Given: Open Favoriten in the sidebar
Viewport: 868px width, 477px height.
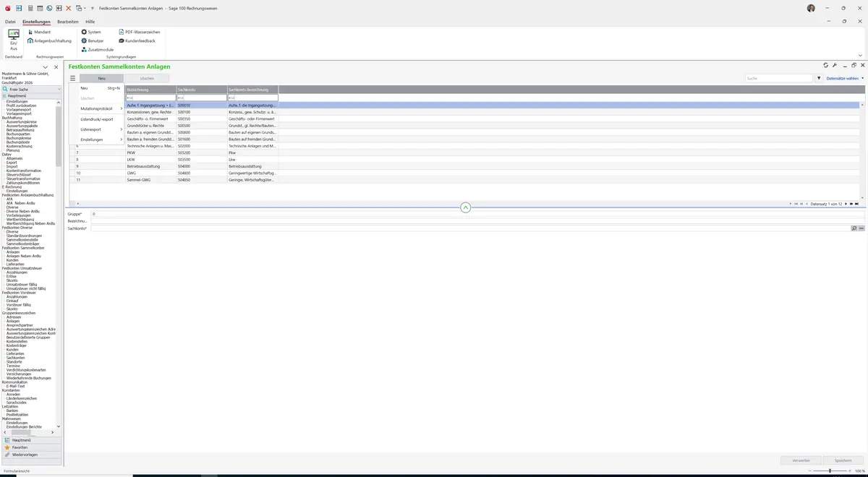Looking at the screenshot, I should (x=20, y=447).
